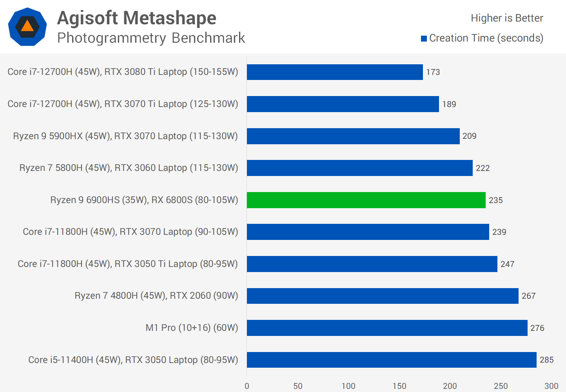Select the Ryzen 9 5900HX RTX 3070 label

(x=125, y=136)
